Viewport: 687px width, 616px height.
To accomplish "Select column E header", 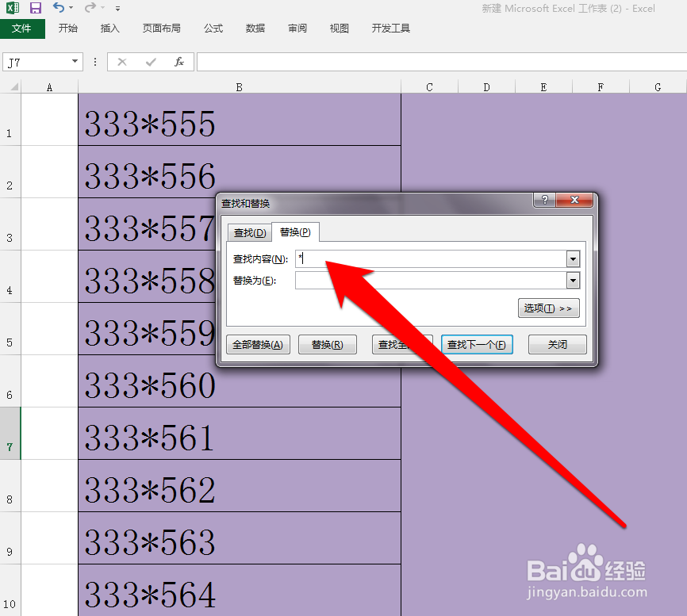I will tap(543, 87).
